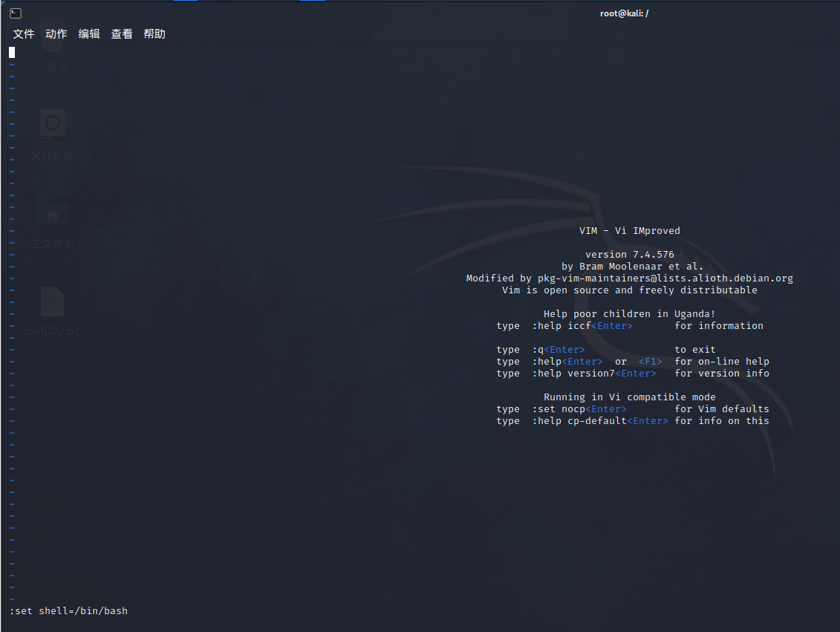
Task: Click the window title 'root@kali: /'
Action: click(x=624, y=13)
